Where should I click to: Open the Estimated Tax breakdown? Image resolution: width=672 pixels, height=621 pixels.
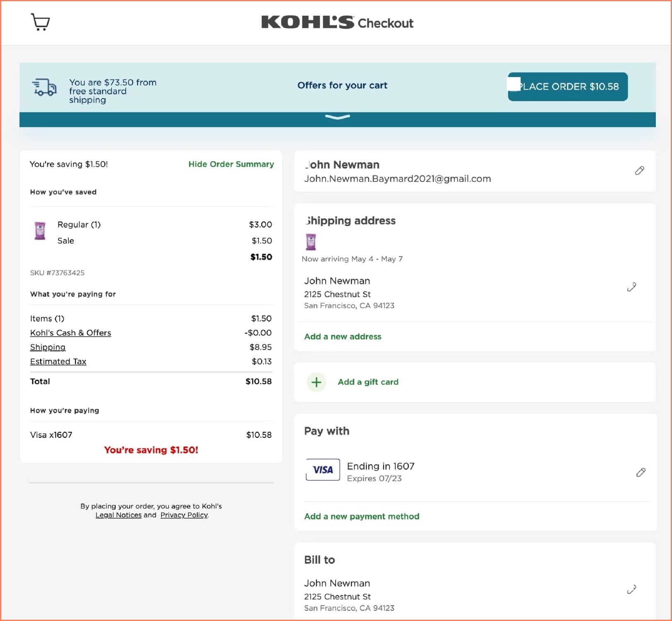(58, 361)
